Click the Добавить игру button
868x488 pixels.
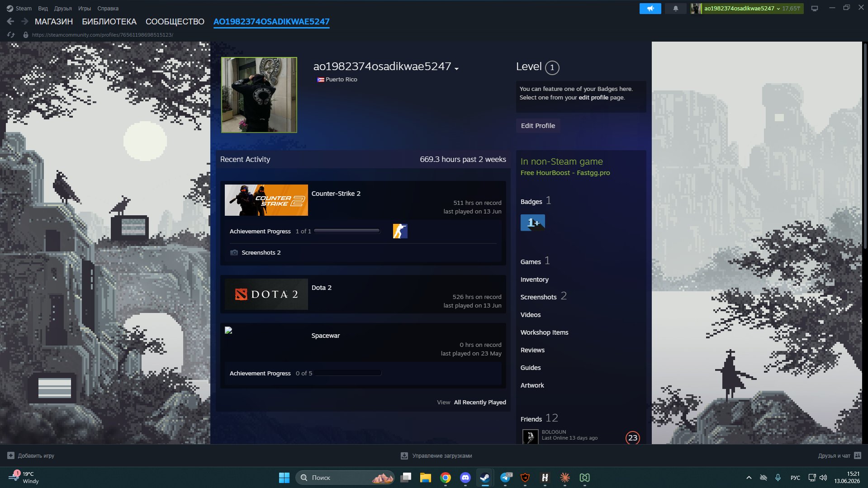pyautogui.click(x=31, y=455)
